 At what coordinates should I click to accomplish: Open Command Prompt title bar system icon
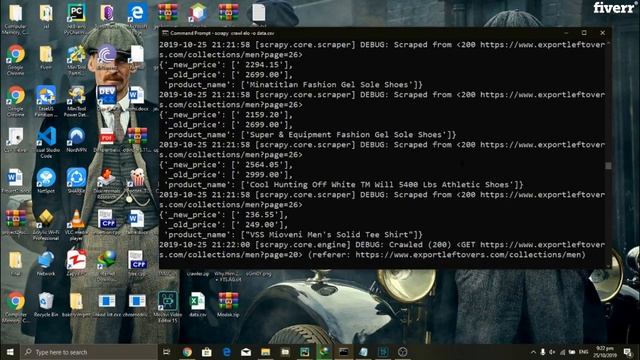tap(165, 33)
